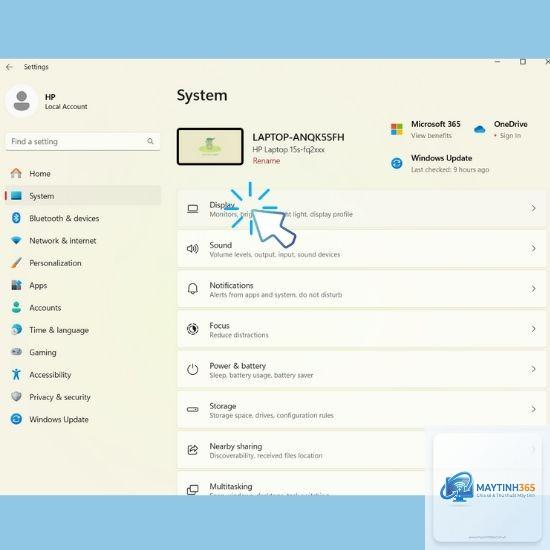
Task: Click Last checked: 9 hours ago
Action: [450, 169]
